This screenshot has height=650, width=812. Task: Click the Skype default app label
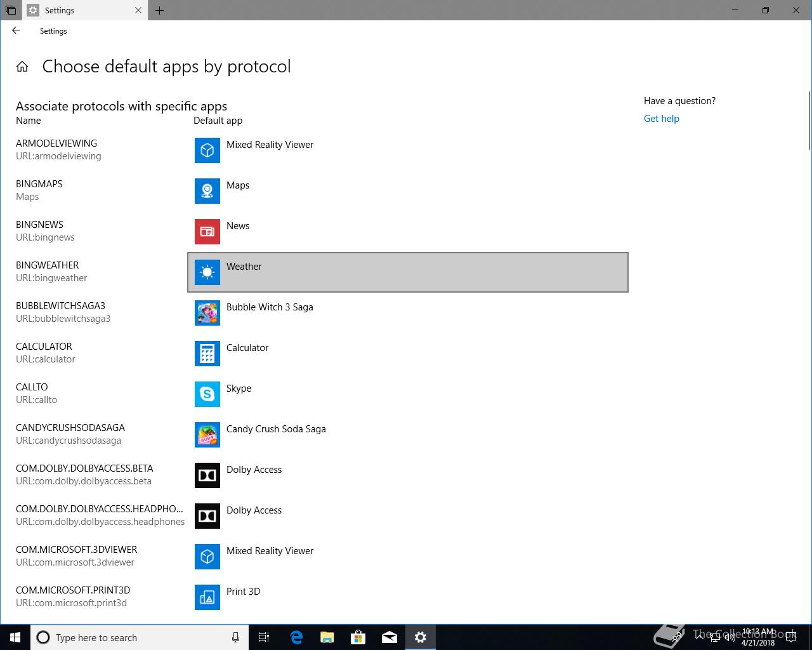(239, 388)
